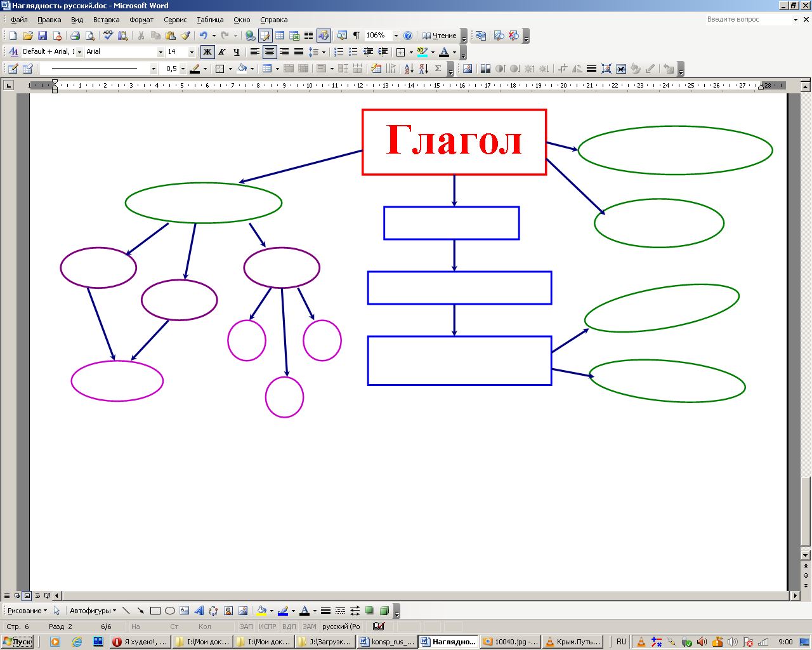Screen dimensions: 812x650
Task: Open Styles and Formatting pane icon
Action: click(x=13, y=52)
